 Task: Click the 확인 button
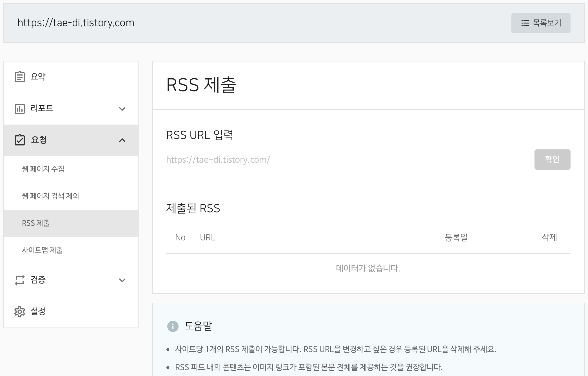(552, 160)
